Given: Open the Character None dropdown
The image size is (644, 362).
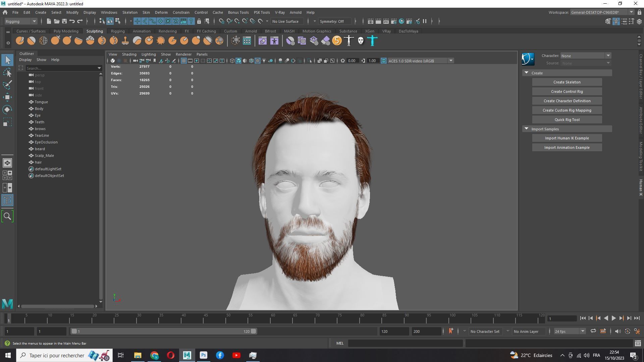Looking at the screenshot, I should click(586, 56).
